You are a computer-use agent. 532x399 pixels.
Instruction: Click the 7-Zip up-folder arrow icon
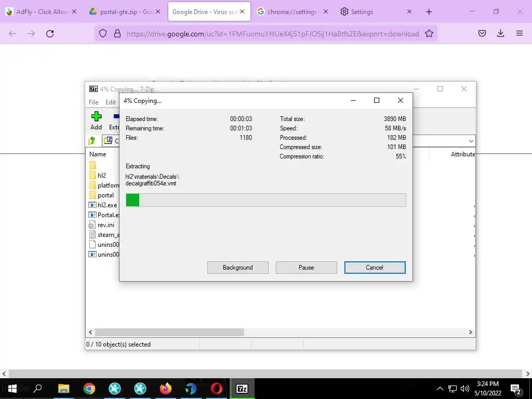tap(92, 140)
